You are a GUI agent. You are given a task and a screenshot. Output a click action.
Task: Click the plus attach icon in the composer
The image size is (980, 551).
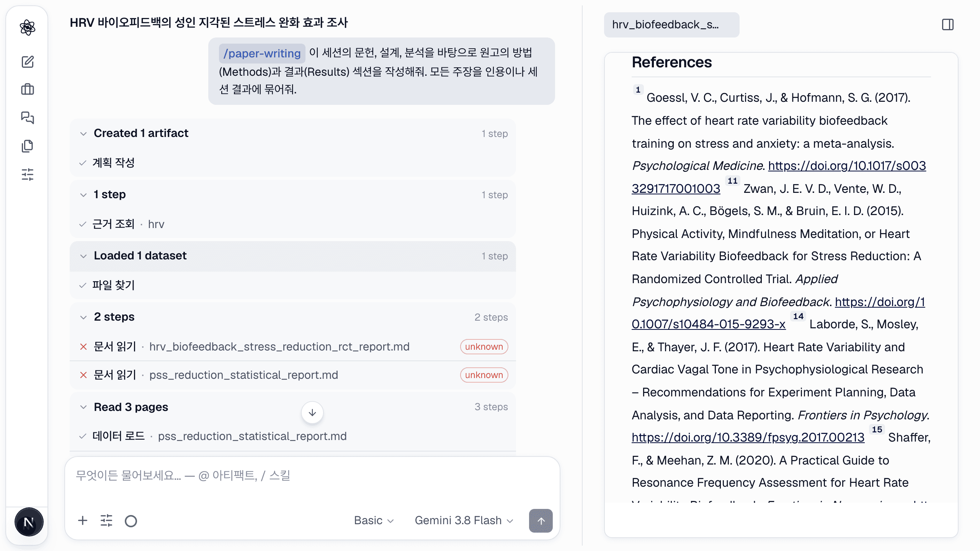coord(83,520)
